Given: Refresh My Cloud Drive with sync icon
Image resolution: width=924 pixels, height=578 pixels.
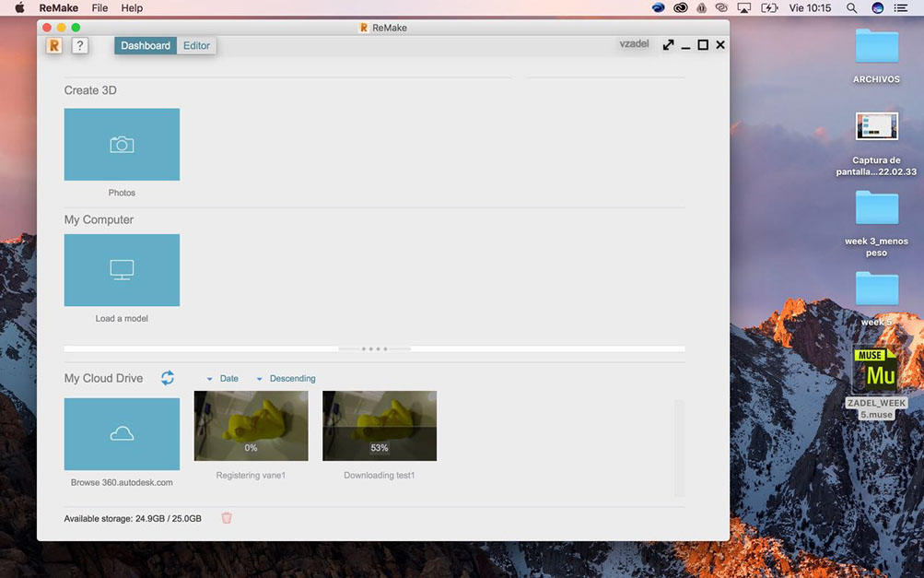Looking at the screenshot, I should 168,377.
